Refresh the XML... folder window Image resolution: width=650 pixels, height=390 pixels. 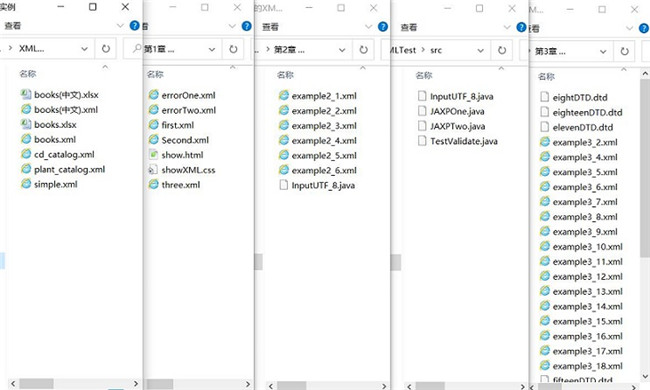[106, 49]
